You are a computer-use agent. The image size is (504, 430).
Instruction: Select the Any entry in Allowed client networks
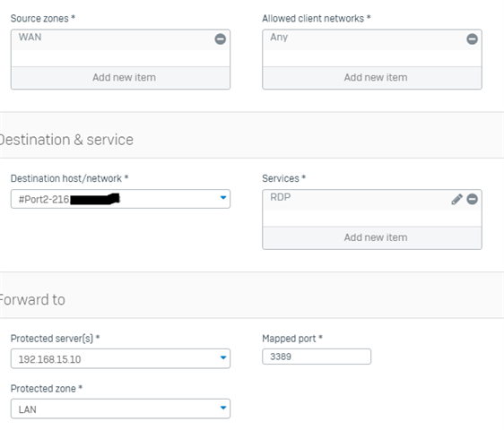pos(279,38)
